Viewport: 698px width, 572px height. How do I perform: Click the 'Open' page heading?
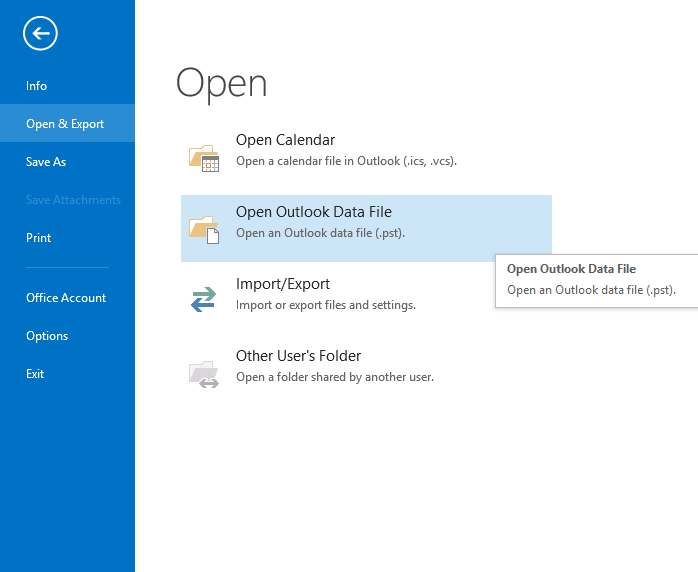221,84
